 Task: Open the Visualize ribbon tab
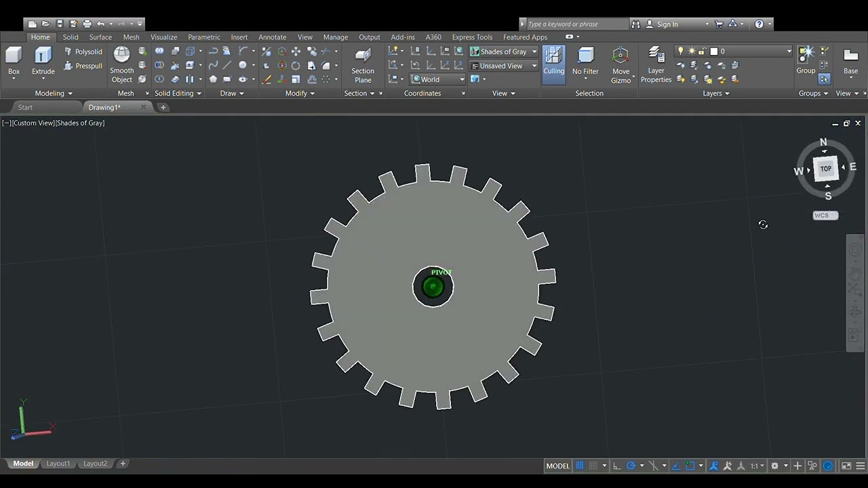click(x=163, y=37)
